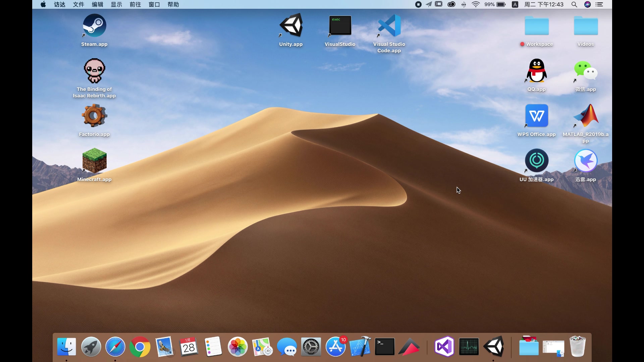Click the 访达 menu item

[60, 4]
